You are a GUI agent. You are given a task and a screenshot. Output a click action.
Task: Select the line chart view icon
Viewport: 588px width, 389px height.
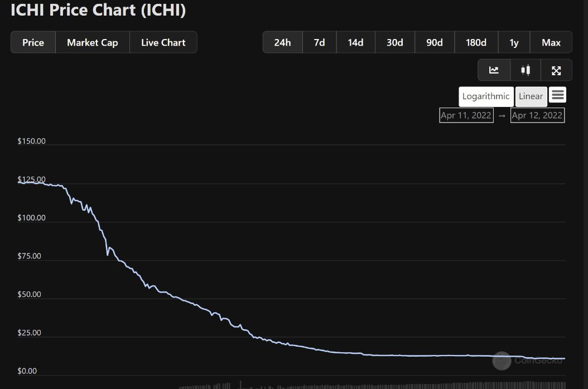pyautogui.click(x=494, y=70)
